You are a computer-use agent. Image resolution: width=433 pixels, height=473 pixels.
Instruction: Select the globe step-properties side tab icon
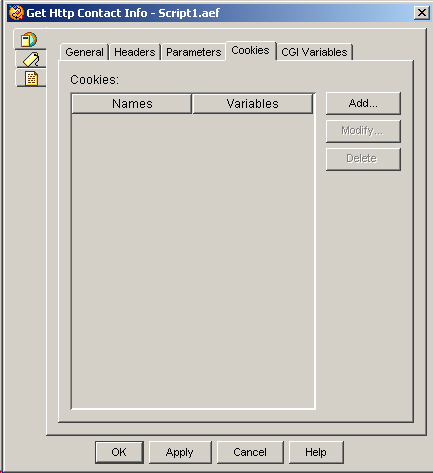29,40
